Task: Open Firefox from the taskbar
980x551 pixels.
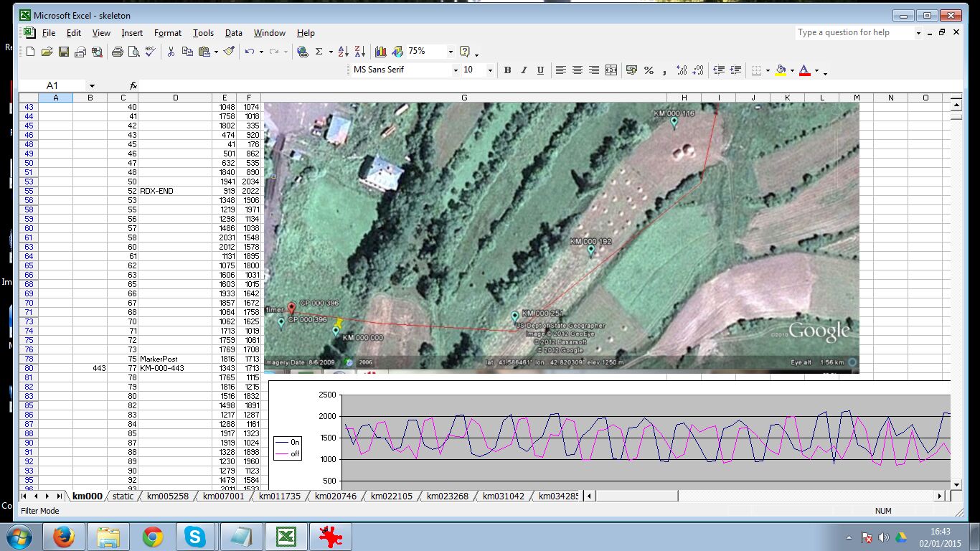Action: tap(64, 537)
